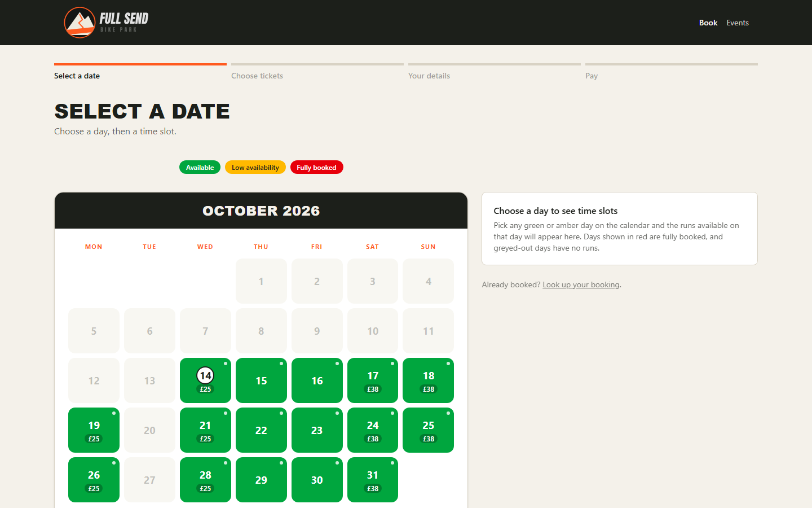Select the 'Select a date' step
The image size is (812, 508).
click(140, 72)
